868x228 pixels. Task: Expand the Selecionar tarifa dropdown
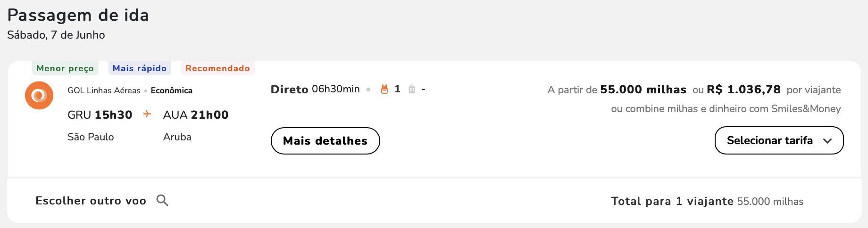tap(779, 140)
